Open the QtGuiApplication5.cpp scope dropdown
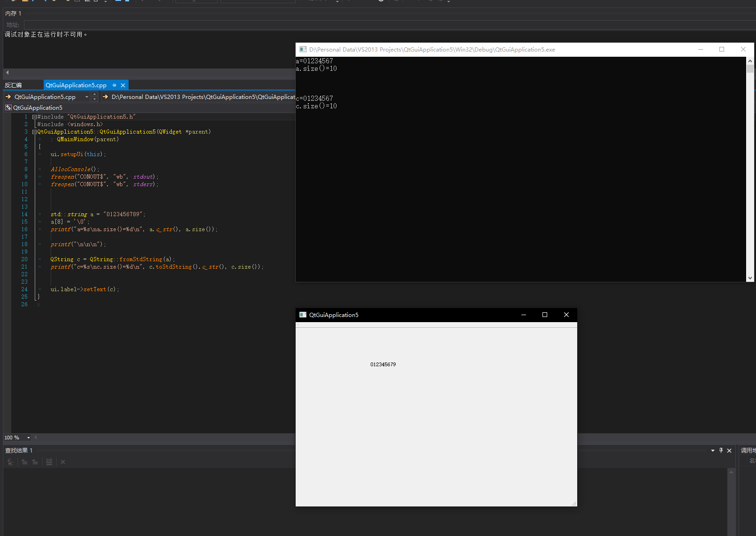 coord(87,97)
